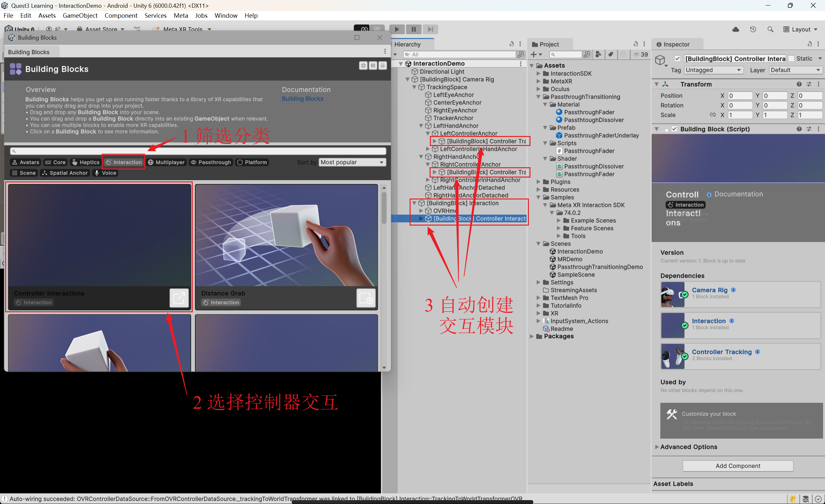Open the Sort by Most popular dropdown
Image resolution: width=825 pixels, height=504 pixels.
coord(352,162)
